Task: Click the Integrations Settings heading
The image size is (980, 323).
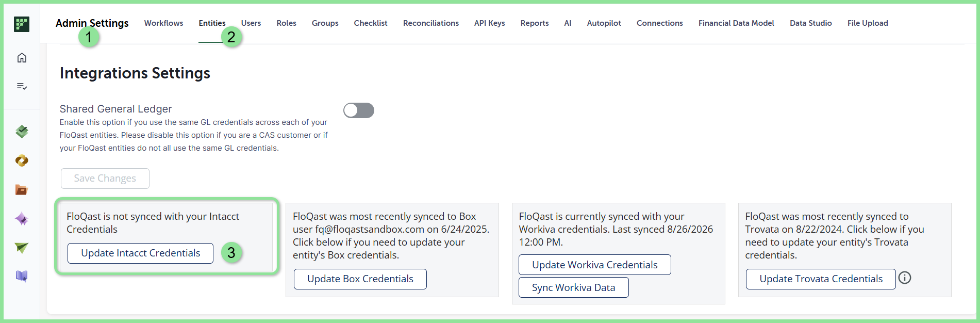Action: click(135, 73)
